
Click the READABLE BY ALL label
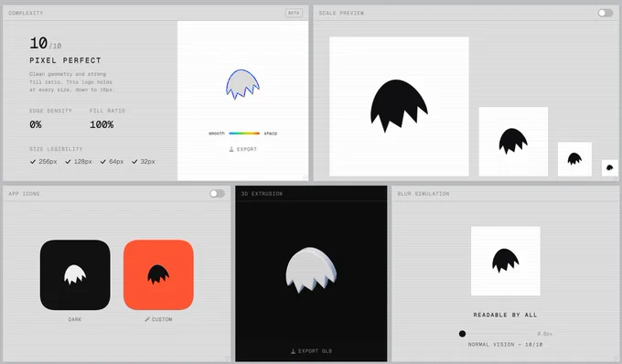505,315
